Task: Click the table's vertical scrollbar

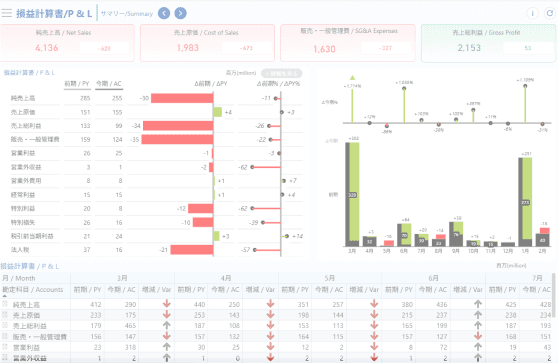Action: click(554, 293)
